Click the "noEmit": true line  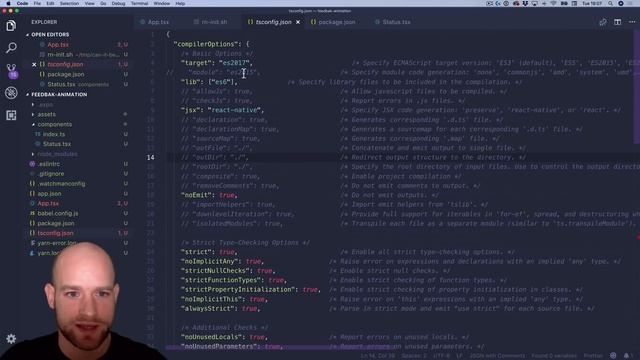pos(209,196)
